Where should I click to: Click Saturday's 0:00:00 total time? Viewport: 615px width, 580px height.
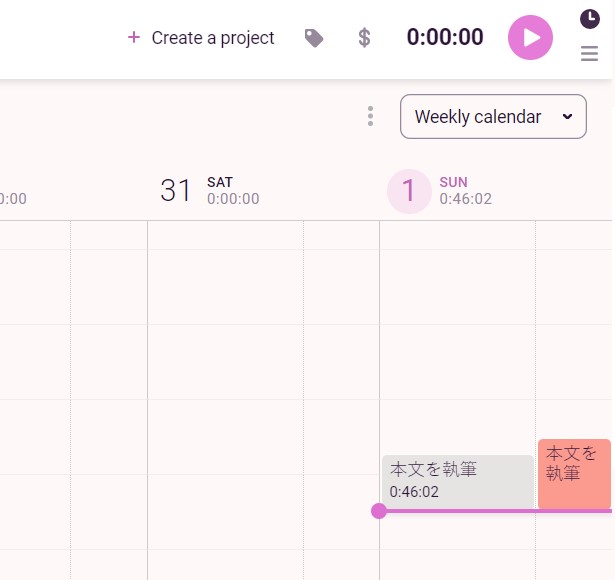tap(233, 199)
